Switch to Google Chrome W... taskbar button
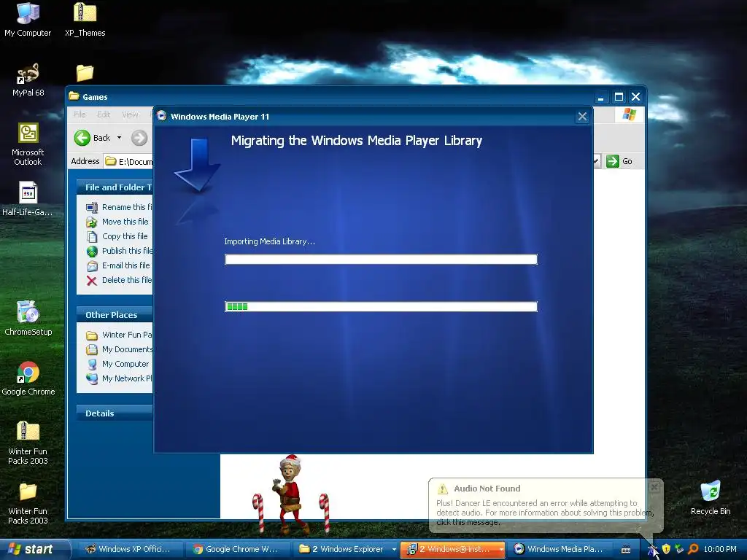The image size is (747, 560). tap(236, 549)
